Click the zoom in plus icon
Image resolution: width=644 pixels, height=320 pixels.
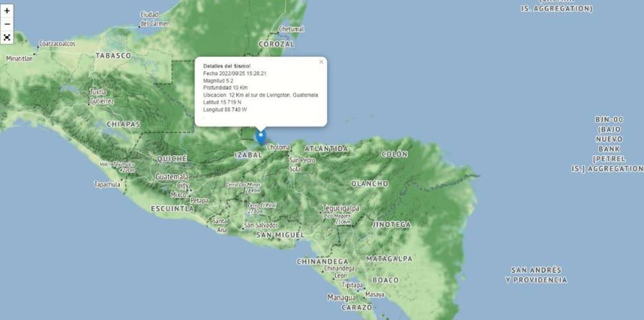(x=7, y=11)
